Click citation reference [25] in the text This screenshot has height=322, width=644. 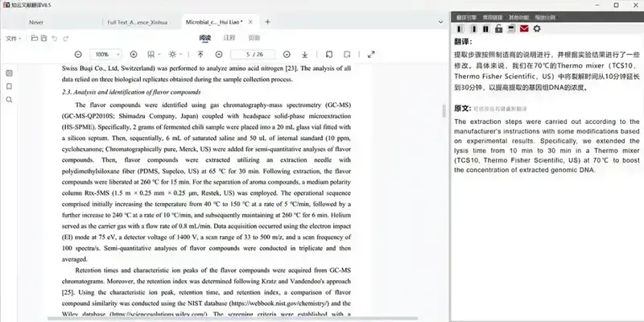click(x=68, y=292)
